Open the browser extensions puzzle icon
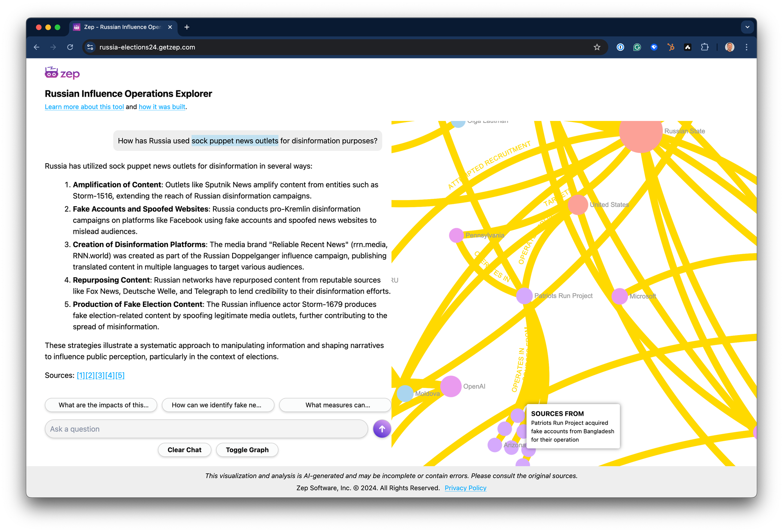 [x=704, y=47]
